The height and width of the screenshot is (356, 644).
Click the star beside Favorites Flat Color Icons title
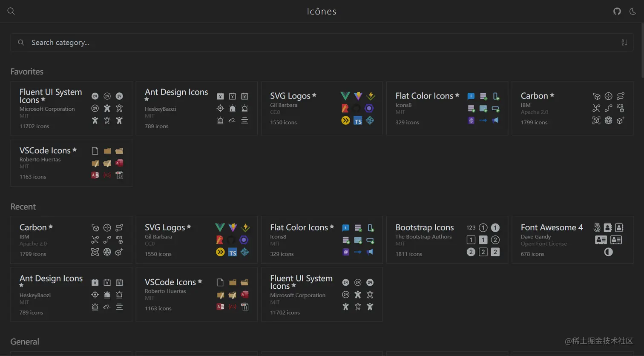(457, 95)
